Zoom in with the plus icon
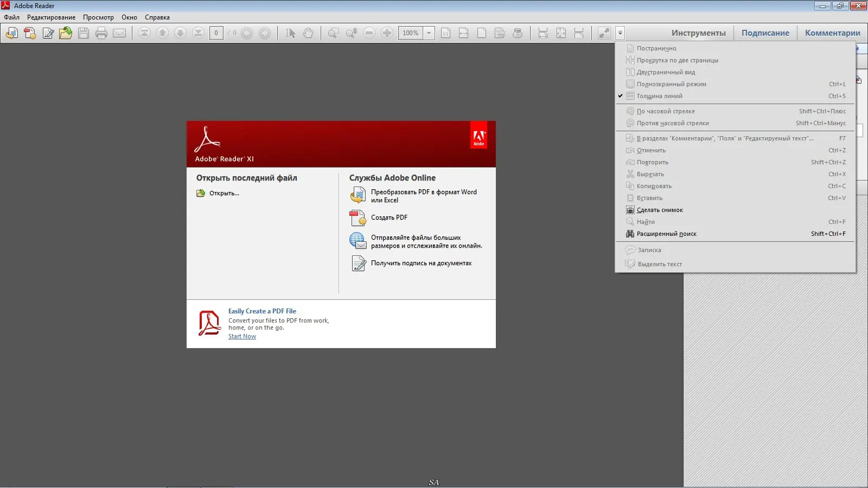Screen dimensions: 868x488 pyautogui.click(x=387, y=33)
